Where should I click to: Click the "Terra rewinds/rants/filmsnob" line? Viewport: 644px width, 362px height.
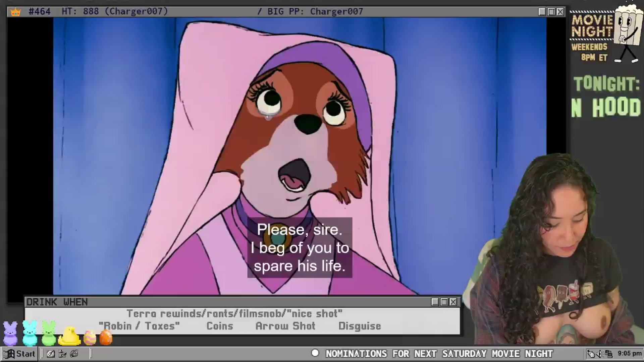(x=234, y=314)
